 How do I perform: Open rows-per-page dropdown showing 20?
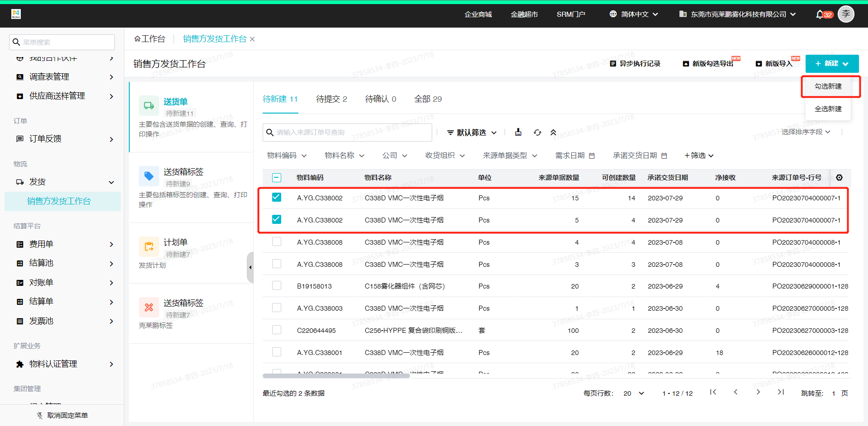(x=633, y=393)
